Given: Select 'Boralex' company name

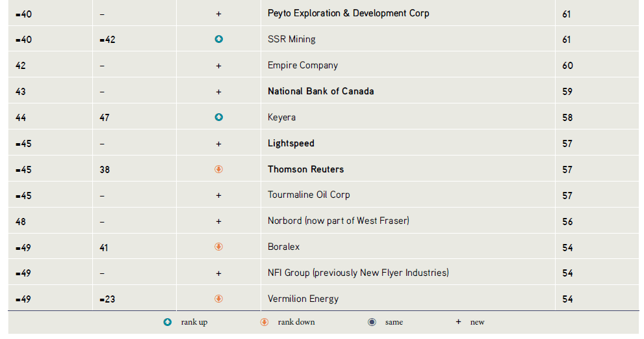Looking at the screenshot, I should coord(284,247).
